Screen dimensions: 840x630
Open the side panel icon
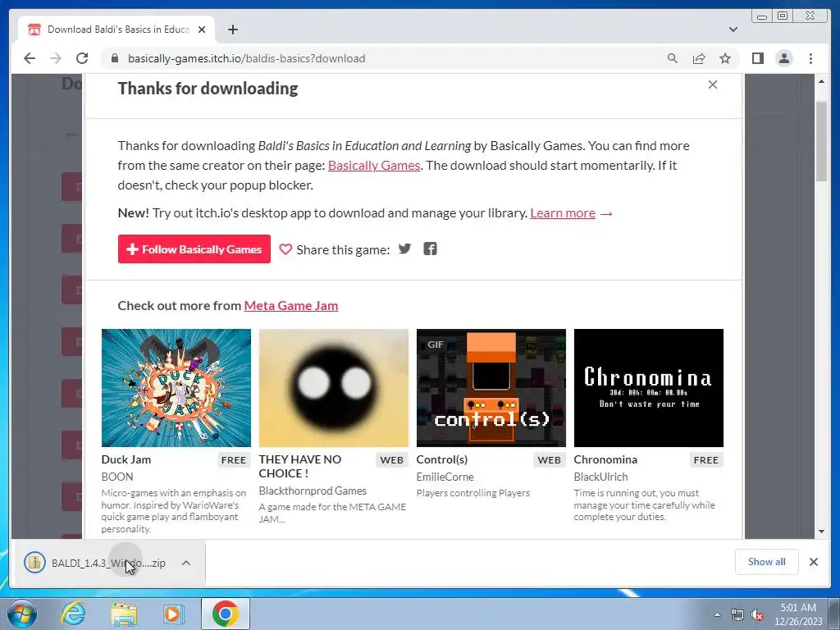pyautogui.click(x=757, y=58)
